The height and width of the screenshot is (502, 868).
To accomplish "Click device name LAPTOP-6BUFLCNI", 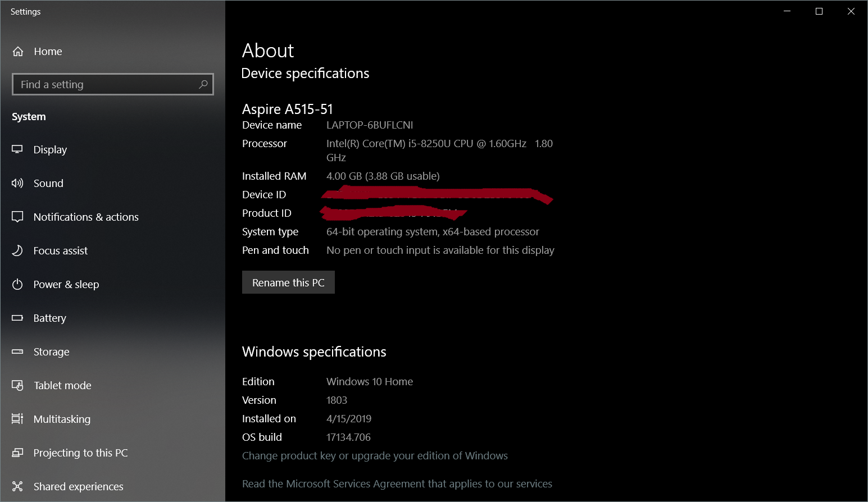I will tap(370, 125).
